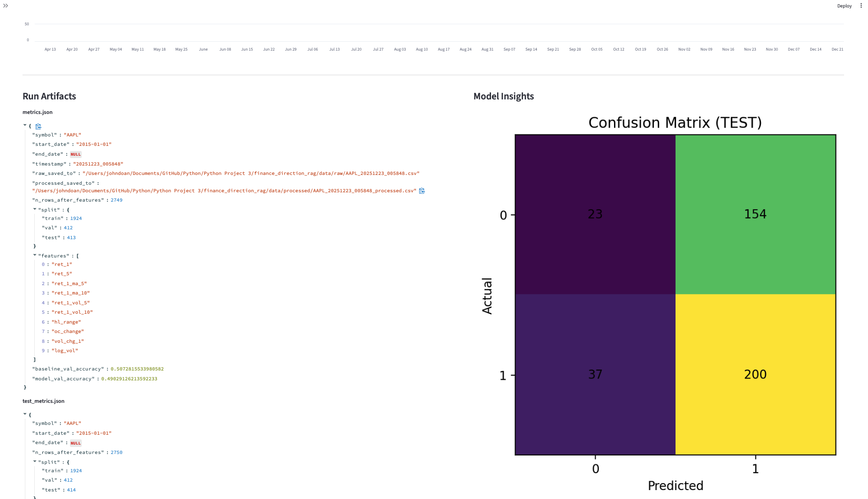Screen dimensions: 868x499
Task: Select the "ret_1" feature entry
Action: coord(61,264)
